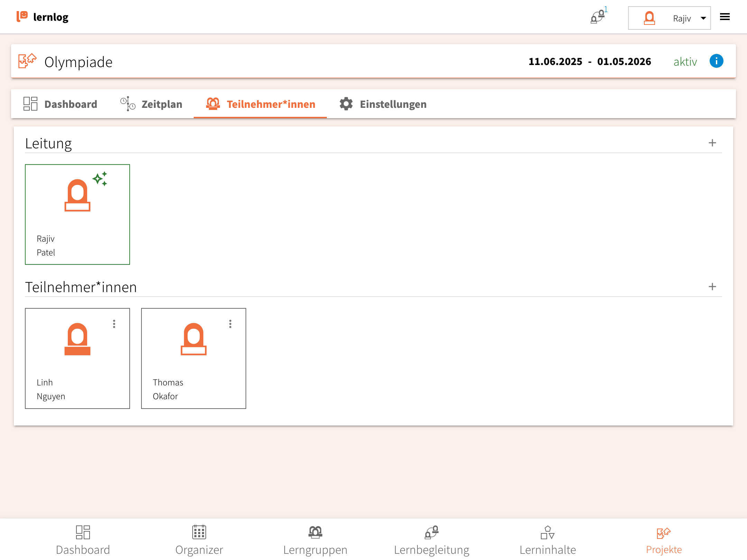Open options menu for Thomas Okafor
The height and width of the screenshot is (560, 747).
[230, 324]
